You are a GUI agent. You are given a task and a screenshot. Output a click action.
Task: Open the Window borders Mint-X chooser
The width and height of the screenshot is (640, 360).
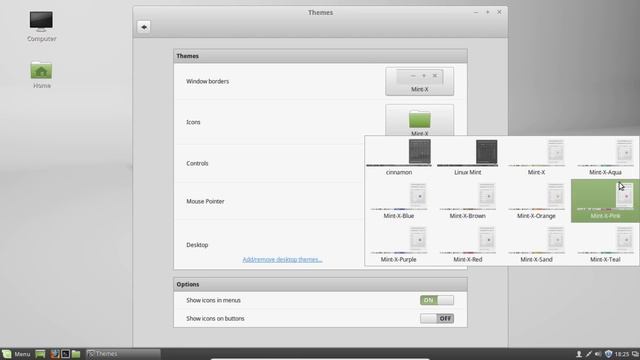pos(420,82)
